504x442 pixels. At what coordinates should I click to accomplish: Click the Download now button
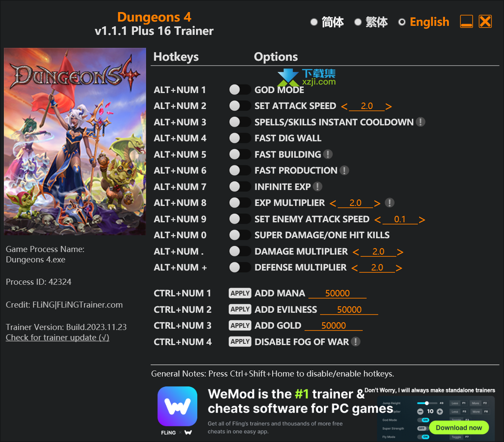pos(459,427)
